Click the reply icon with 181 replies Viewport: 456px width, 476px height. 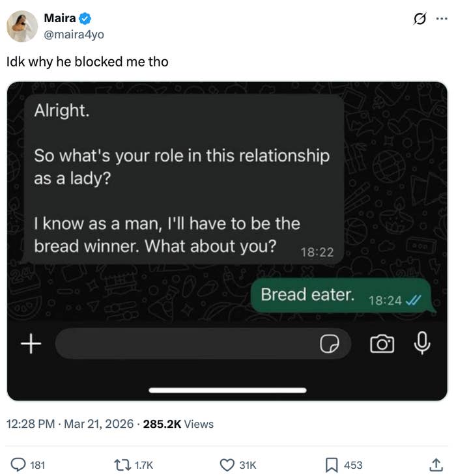[19, 465]
